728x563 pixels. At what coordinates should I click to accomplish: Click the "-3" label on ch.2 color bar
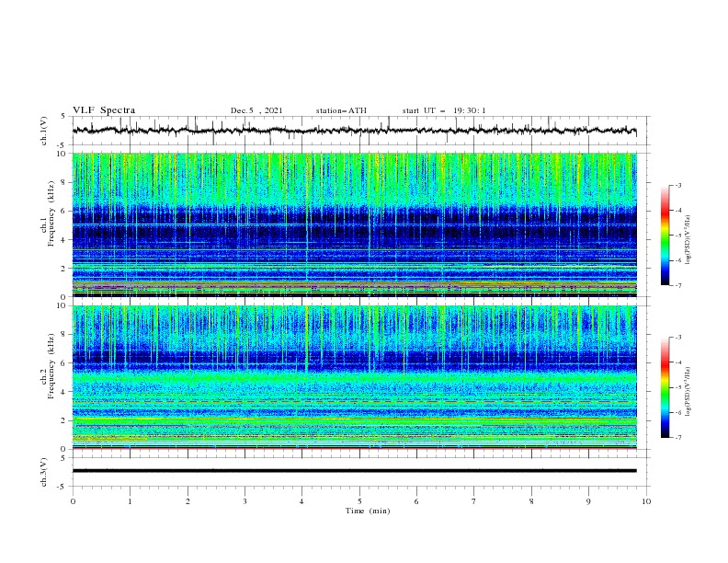pos(677,338)
